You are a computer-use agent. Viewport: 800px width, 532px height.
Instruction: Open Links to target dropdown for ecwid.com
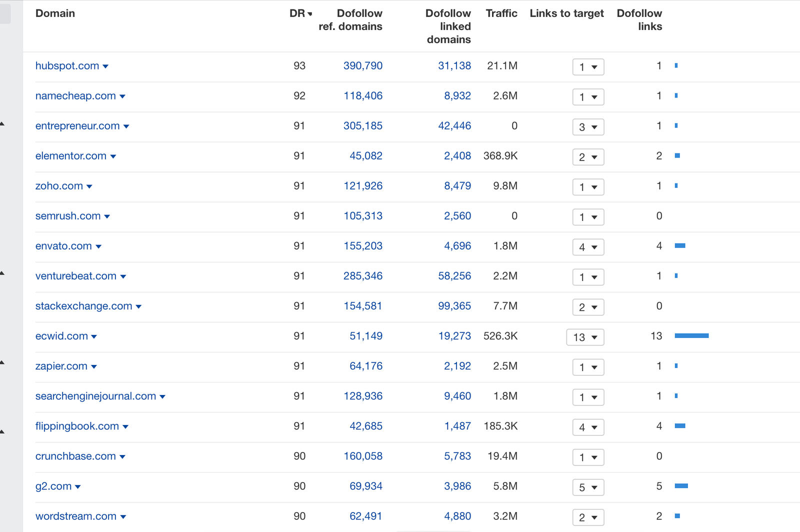coord(585,337)
